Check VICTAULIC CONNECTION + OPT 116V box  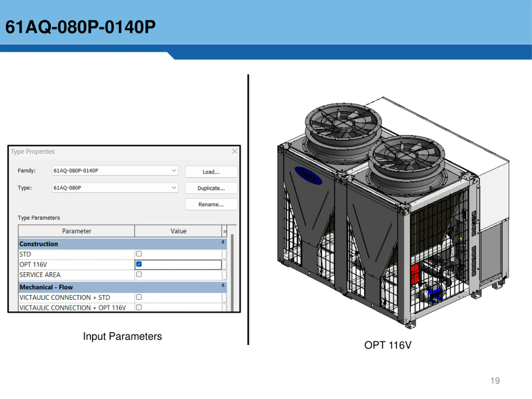pos(139,307)
